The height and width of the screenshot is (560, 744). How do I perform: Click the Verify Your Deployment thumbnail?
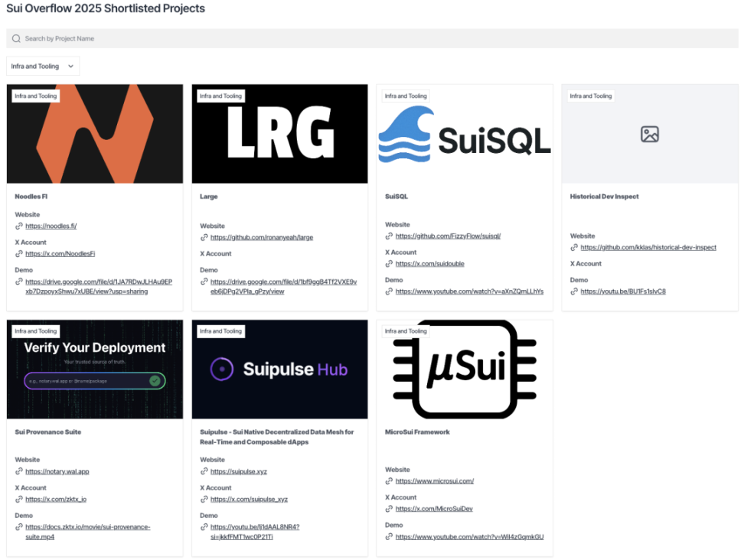point(95,370)
